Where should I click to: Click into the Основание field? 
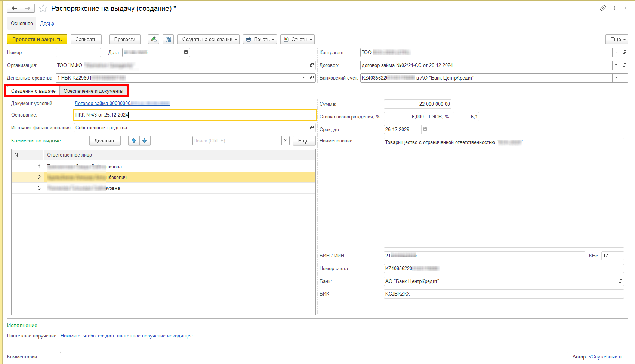click(x=195, y=115)
